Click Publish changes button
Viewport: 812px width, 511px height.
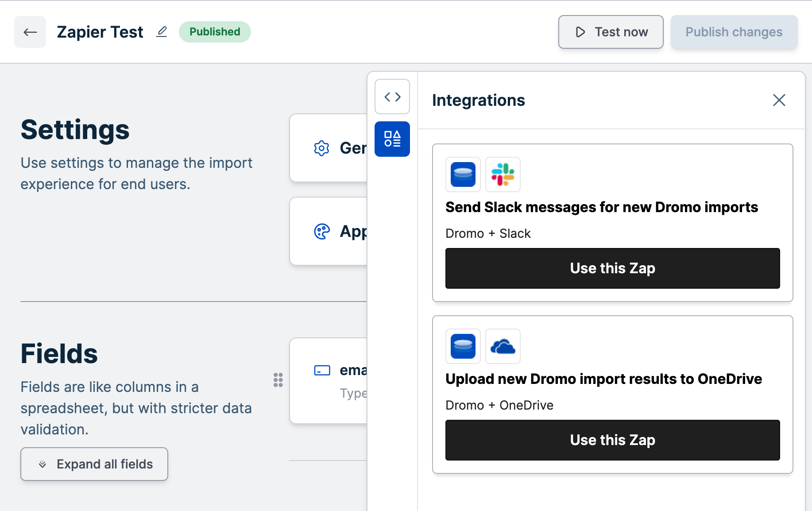(734, 32)
